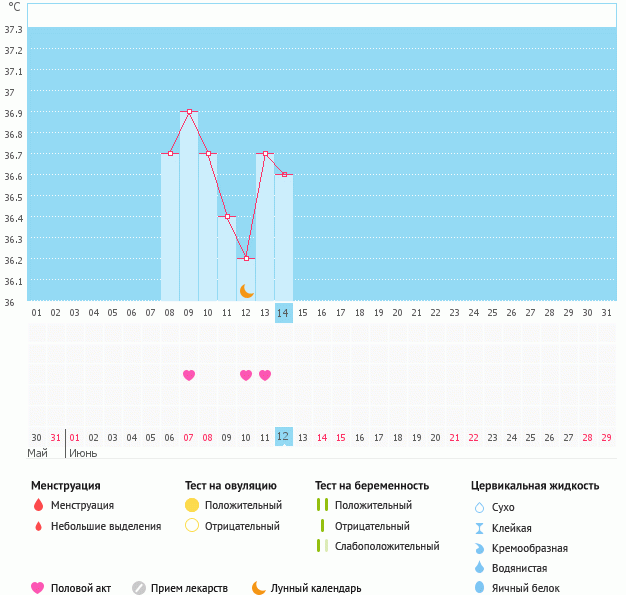Click the yellow Положительный ovulation test icon

(192, 506)
